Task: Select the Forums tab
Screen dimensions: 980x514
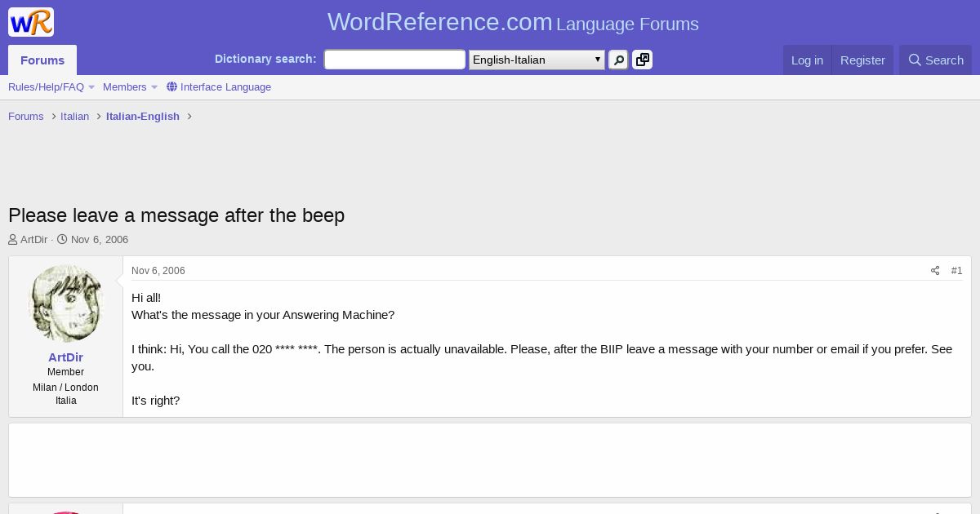Action: click(x=42, y=60)
